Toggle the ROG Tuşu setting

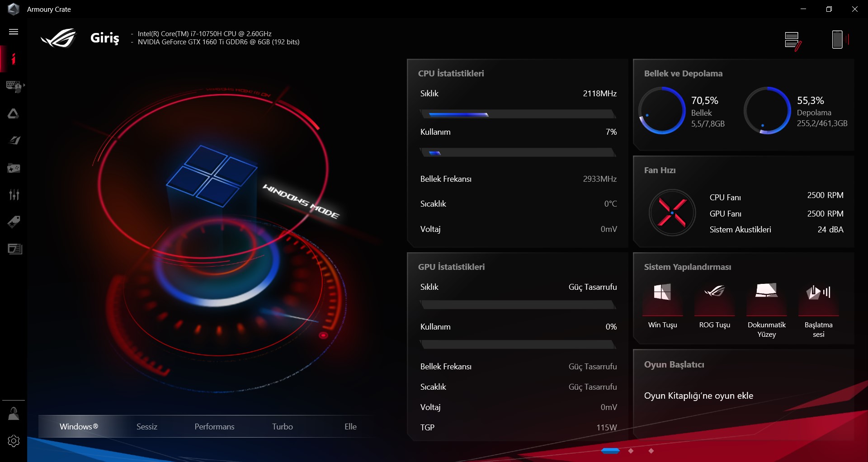click(x=714, y=306)
